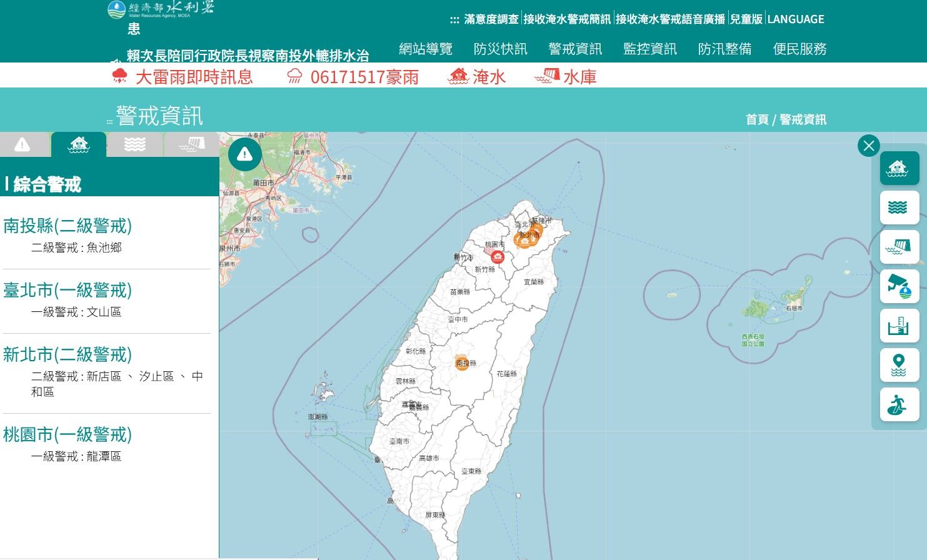Click the 滿意度調查 link
This screenshot has height=560, width=927.
click(491, 19)
